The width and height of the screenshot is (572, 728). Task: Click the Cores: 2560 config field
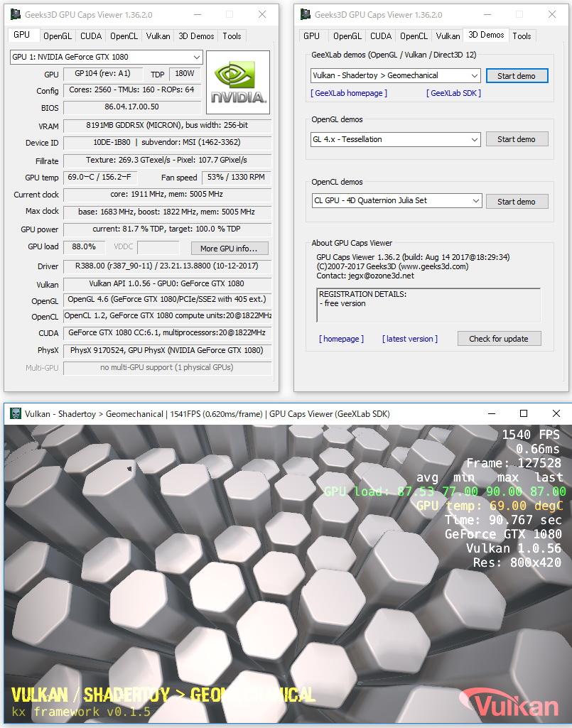(132, 90)
